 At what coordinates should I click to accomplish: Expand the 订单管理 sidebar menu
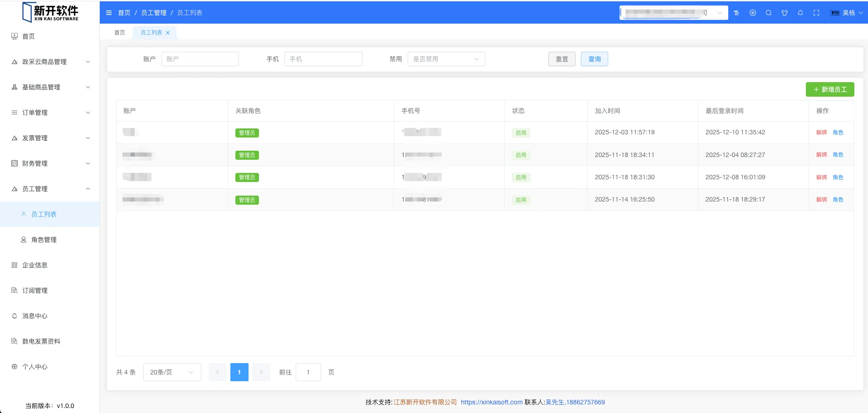tap(50, 113)
